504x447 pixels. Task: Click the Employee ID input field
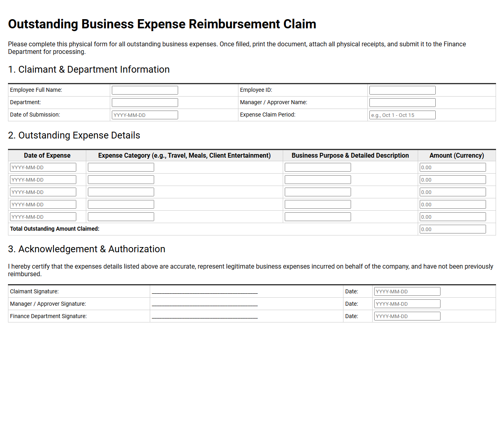point(403,90)
